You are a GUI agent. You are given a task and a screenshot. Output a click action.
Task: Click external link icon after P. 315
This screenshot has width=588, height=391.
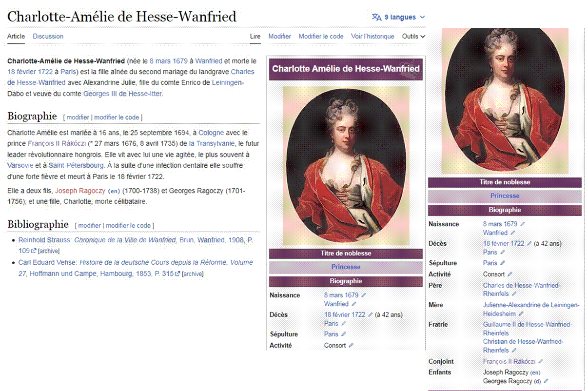[x=177, y=274]
